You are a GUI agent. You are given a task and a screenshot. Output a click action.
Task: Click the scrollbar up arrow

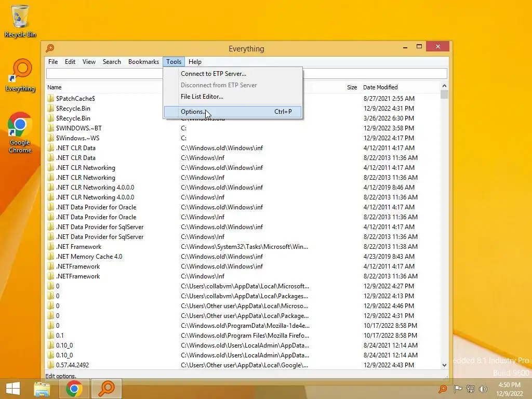tap(444, 86)
